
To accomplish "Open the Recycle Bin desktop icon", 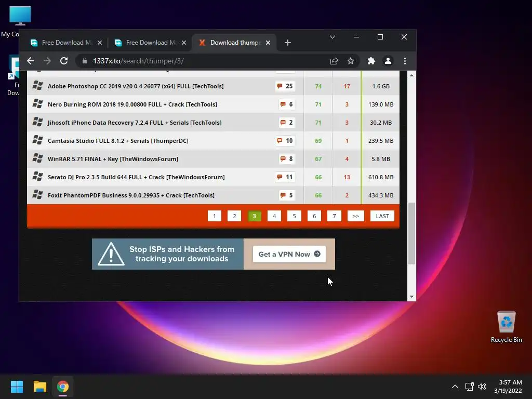I will click(x=506, y=327).
